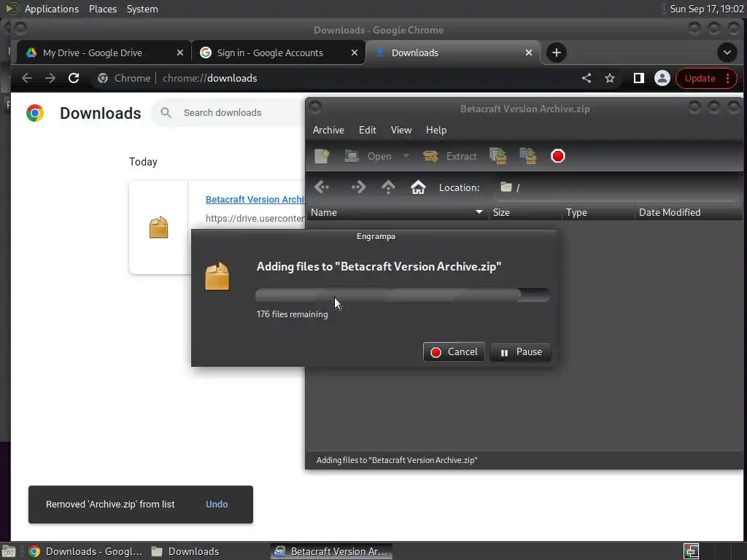Close the Downloads tab in Chrome
Viewport: 747px width, 560px height.
tap(529, 52)
